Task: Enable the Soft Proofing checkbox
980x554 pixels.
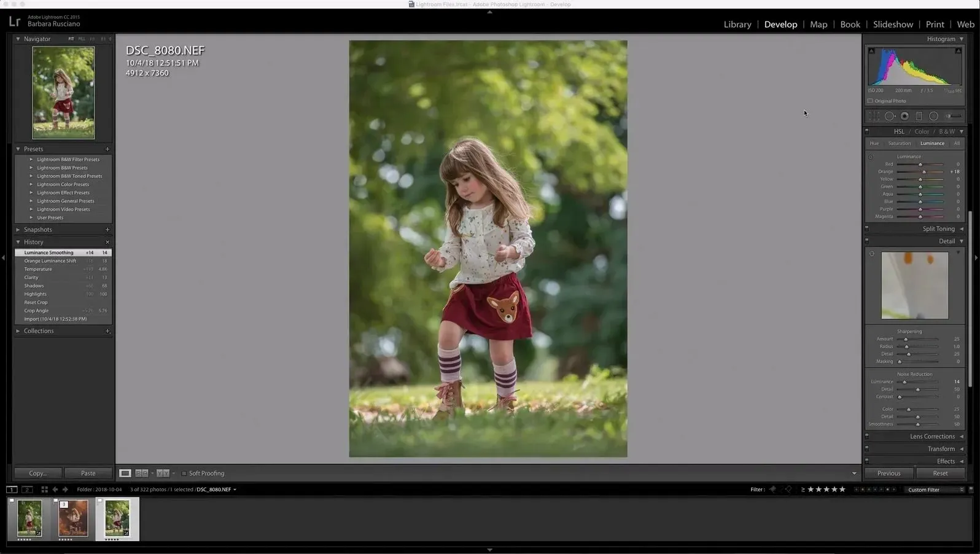Action: [184, 474]
